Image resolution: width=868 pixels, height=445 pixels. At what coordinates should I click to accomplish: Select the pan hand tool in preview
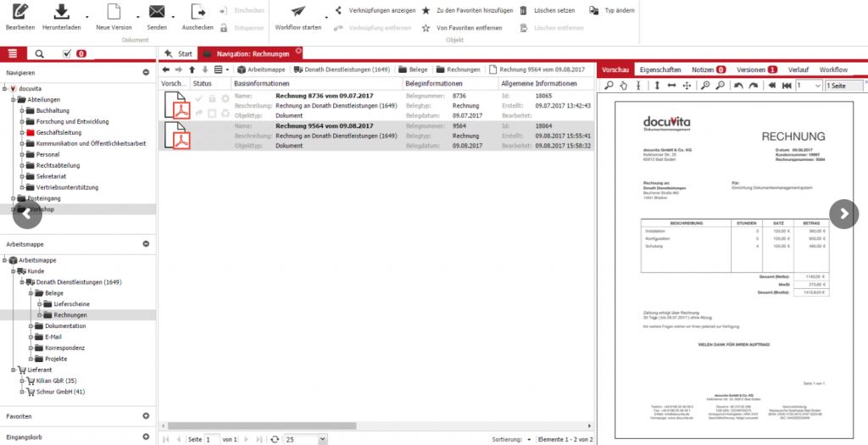click(x=624, y=86)
